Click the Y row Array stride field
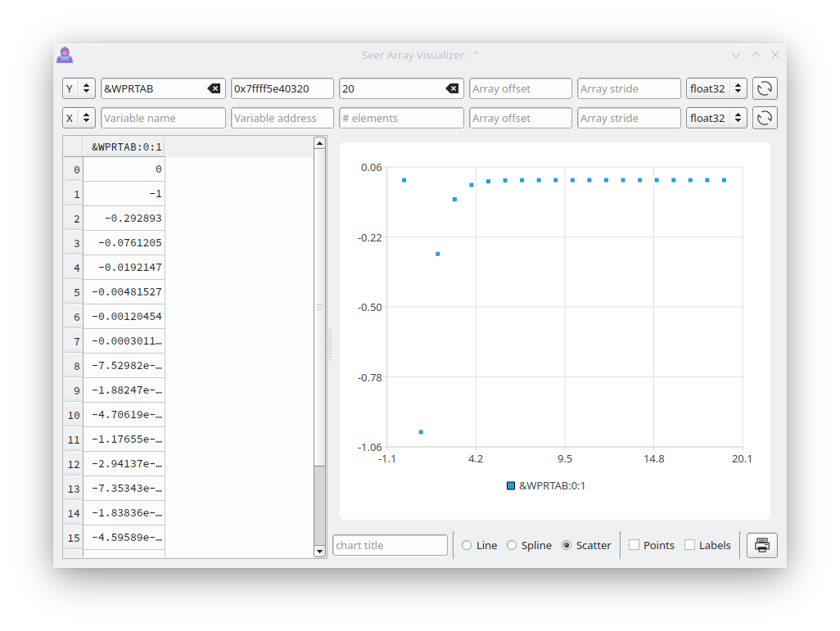 click(x=629, y=88)
